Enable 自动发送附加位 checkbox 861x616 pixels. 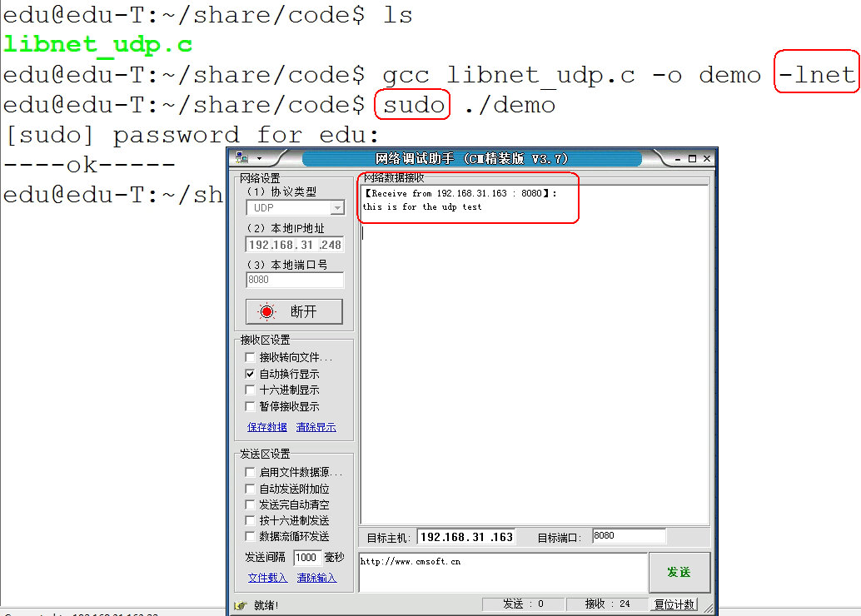[250, 489]
